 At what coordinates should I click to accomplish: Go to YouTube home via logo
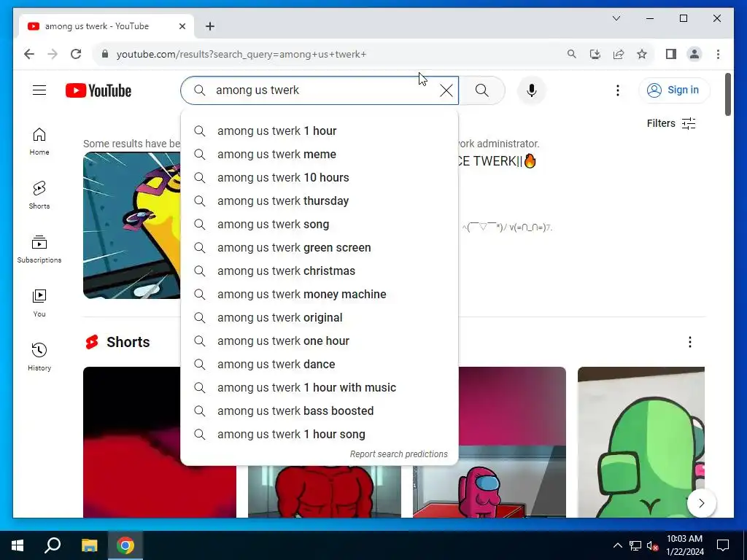coord(98,90)
